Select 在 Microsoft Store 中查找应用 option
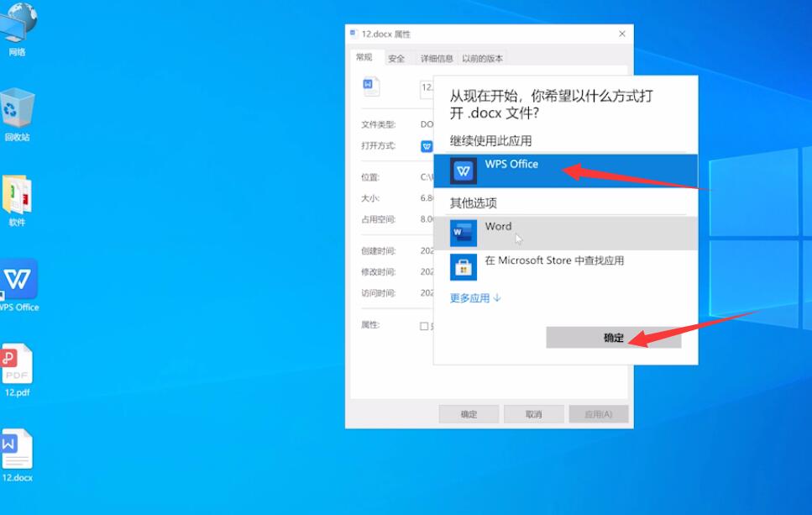812x515 pixels. tap(565, 267)
